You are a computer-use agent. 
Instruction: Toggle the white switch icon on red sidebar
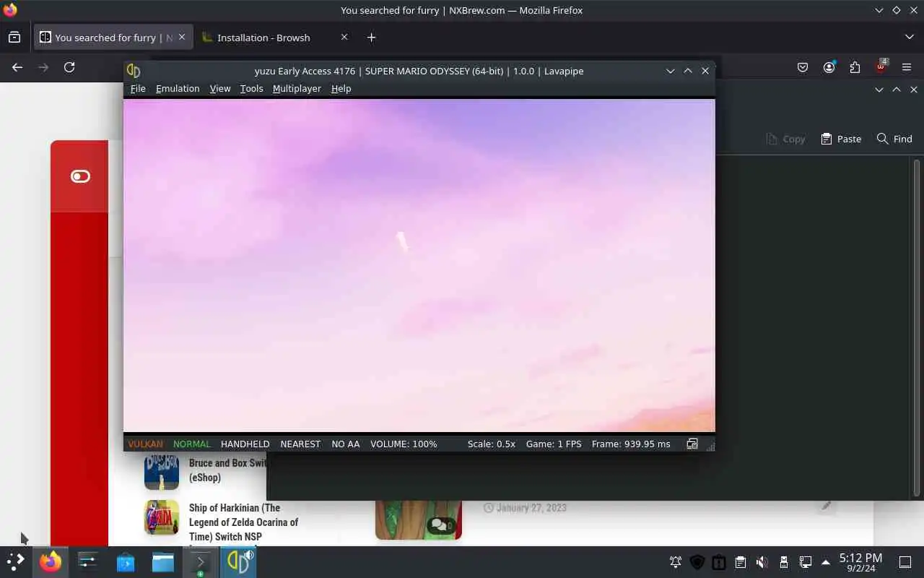pos(80,176)
